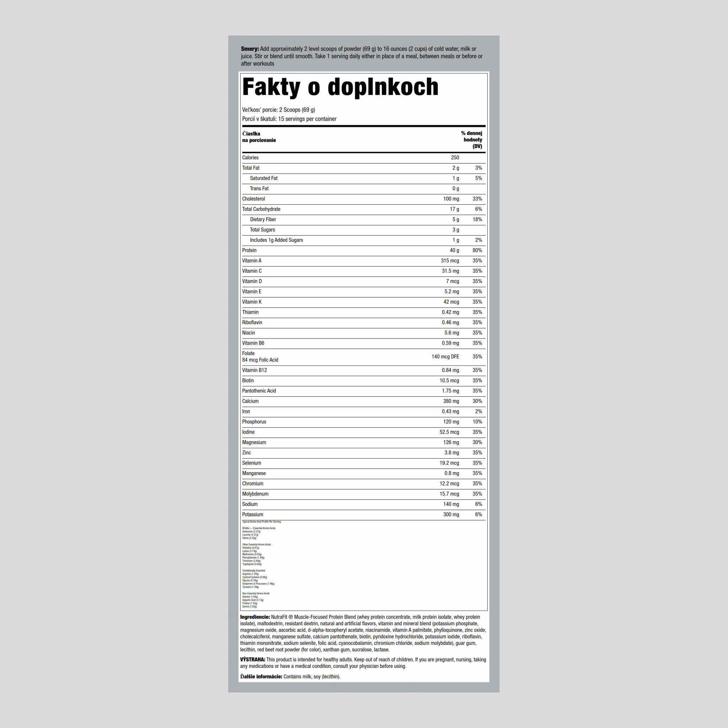The width and height of the screenshot is (728, 728).
Task: Click the Thiamin row label
Action: [x=250, y=312]
